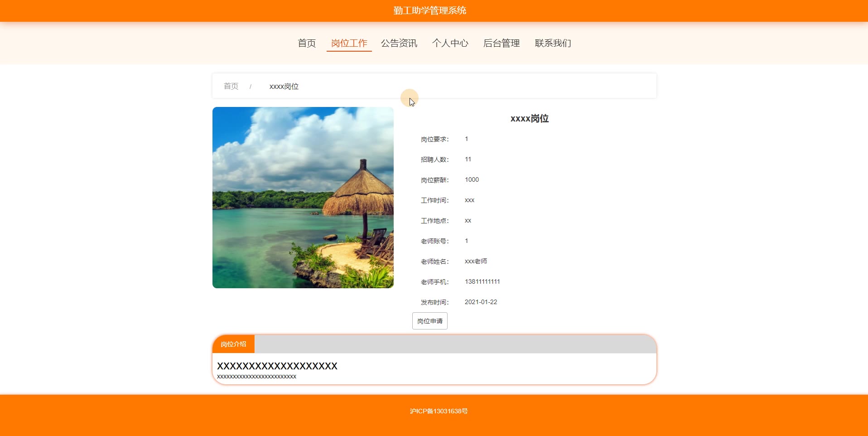
Task: Click the 岗位薪酬 value 1000
Action: (472, 179)
